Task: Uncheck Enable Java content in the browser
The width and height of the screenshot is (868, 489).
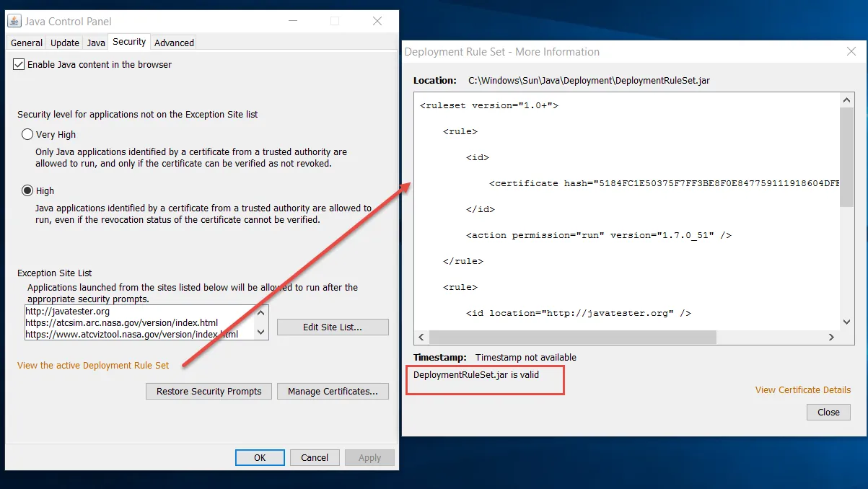Action: pyautogui.click(x=18, y=64)
